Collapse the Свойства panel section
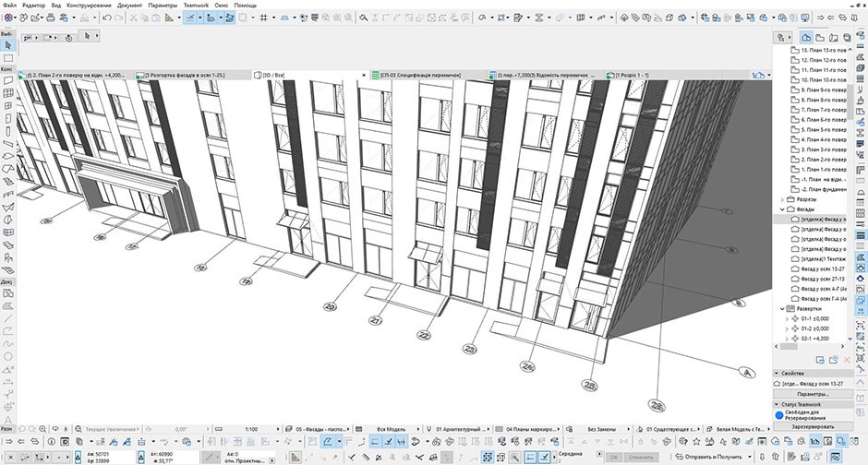Image resolution: width=868 pixels, height=465 pixels. tap(778, 374)
